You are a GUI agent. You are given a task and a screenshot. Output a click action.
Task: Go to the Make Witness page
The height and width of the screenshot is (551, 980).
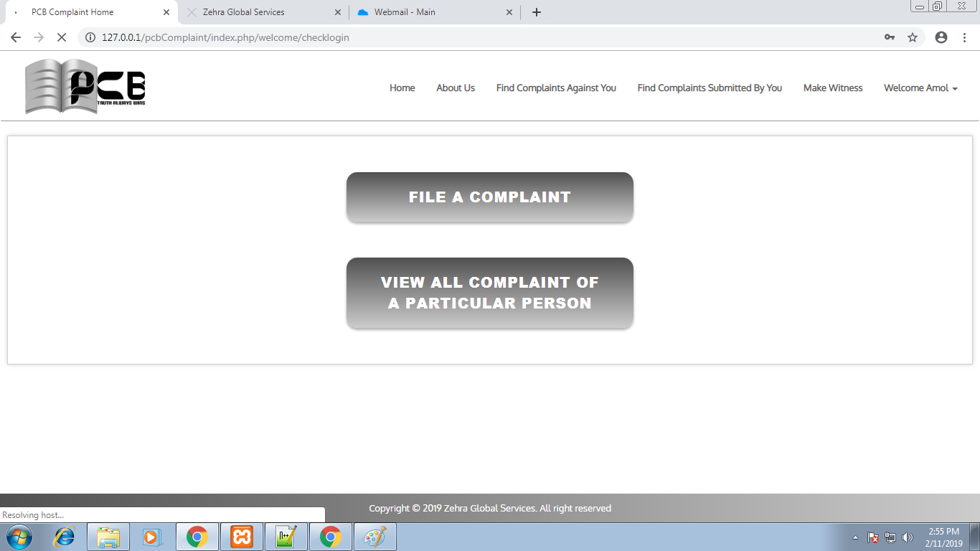click(833, 88)
